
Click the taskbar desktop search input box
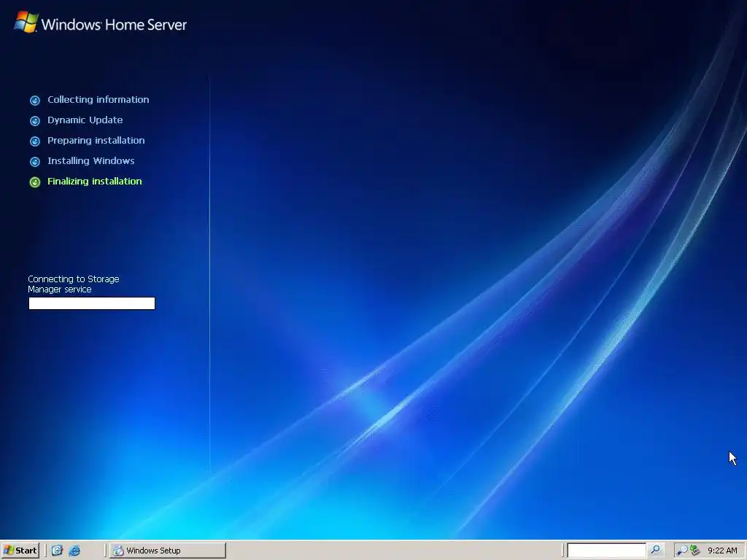coord(606,551)
